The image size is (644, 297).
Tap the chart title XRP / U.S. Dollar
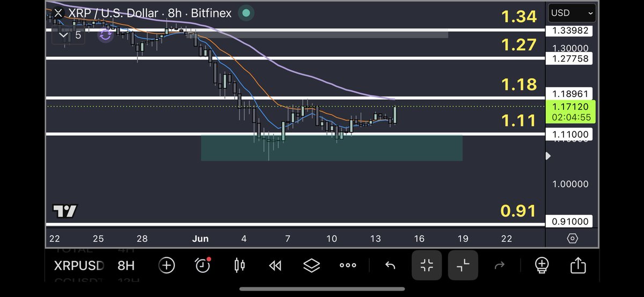pyautogui.click(x=113, y=13)
